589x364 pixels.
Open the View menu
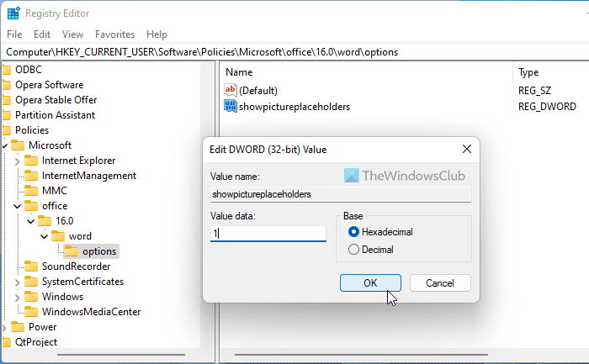click(72, 34)
